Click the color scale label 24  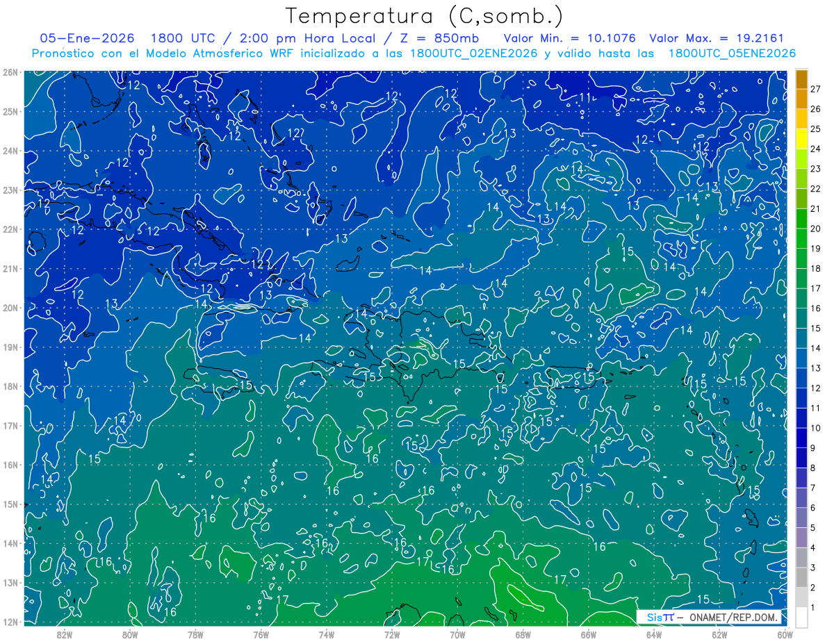816,149
